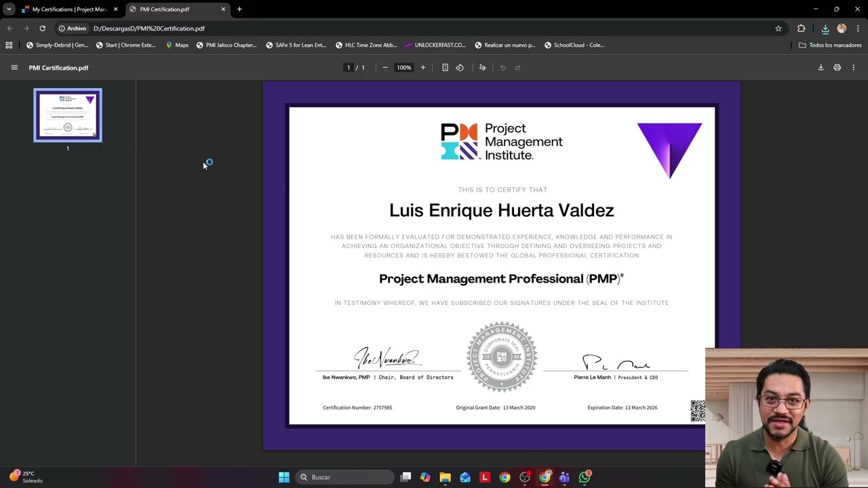Zoom in with the plus button
This screenshot has height=488, width=868.
point(422,68)
